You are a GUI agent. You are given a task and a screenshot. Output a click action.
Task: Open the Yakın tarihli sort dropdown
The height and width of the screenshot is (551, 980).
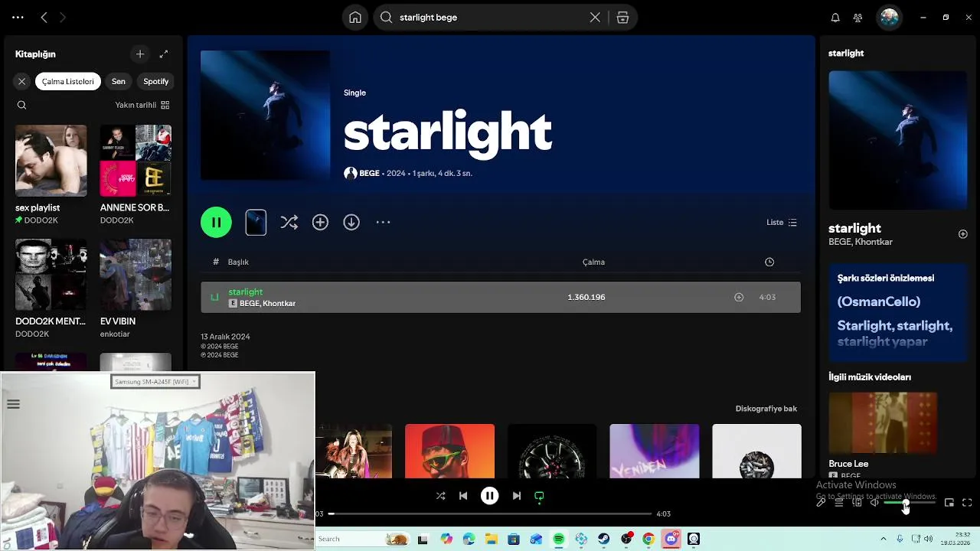(142, 105)
